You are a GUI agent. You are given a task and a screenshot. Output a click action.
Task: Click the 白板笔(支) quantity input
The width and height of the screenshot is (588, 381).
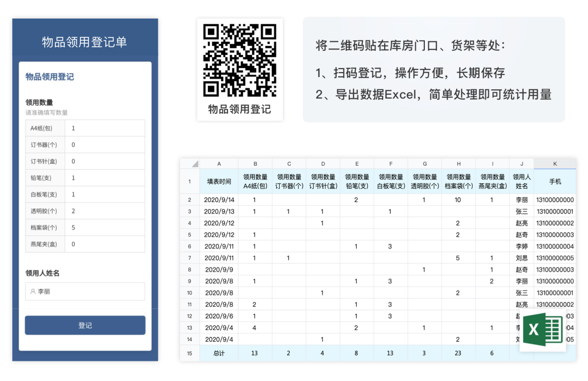[x=105, y=195]
